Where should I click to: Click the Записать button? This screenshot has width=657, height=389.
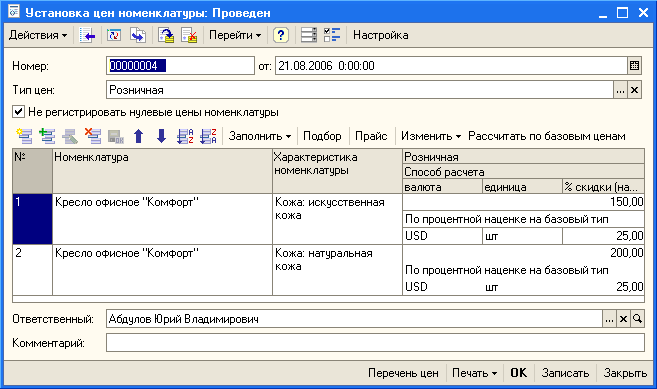[565, 373]
